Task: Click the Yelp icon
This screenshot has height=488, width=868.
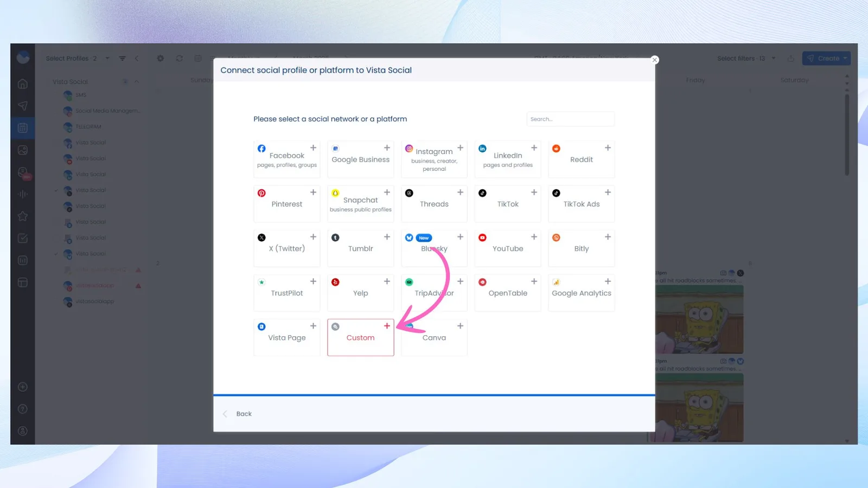Action: pyautogui.click(x=335, y=282)
